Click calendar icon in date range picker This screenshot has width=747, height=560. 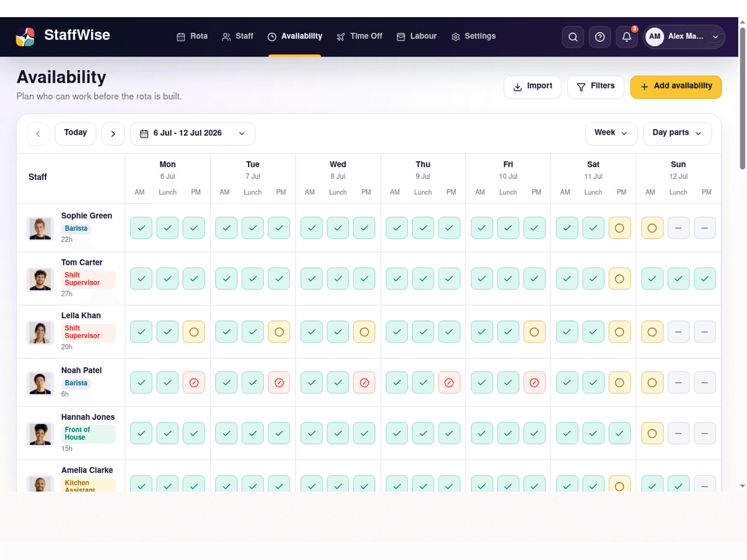[144, 134]
